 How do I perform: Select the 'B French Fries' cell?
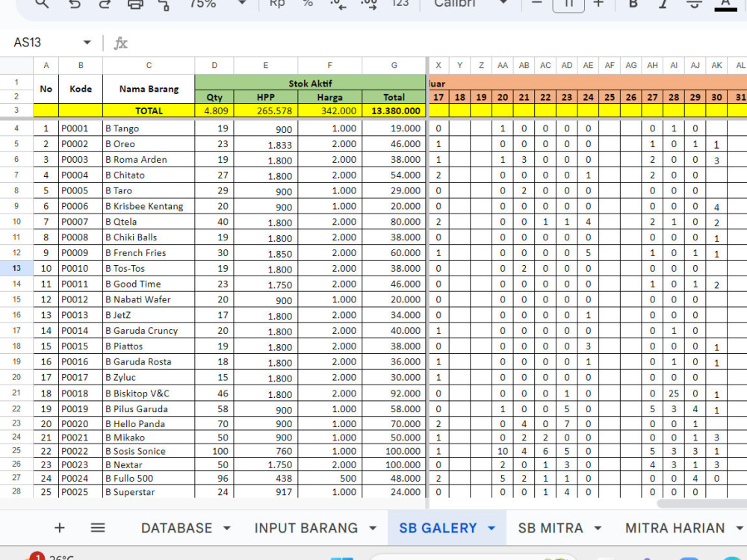149,253
